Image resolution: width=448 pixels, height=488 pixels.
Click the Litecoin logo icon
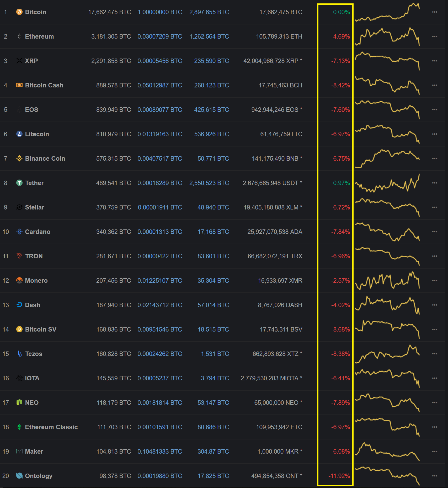point(19,134)
